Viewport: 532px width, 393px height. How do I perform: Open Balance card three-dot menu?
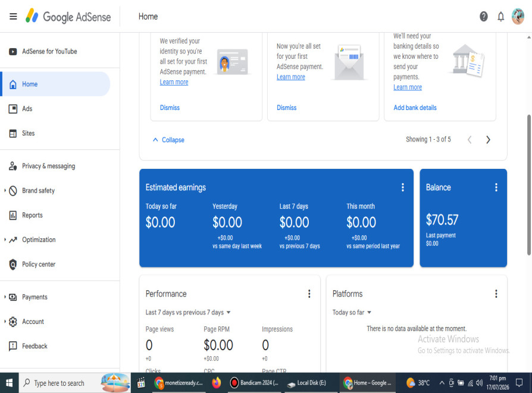496,187
